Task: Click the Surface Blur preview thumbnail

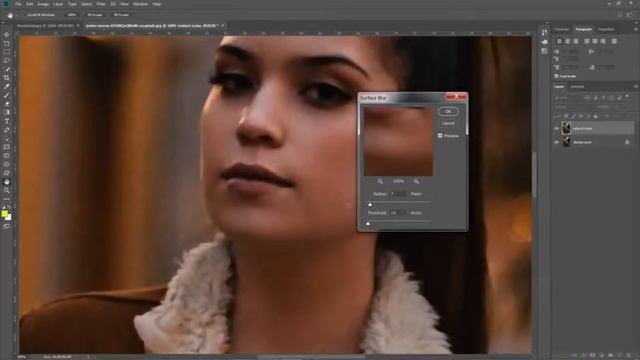Action: click(x=398, y=142)
